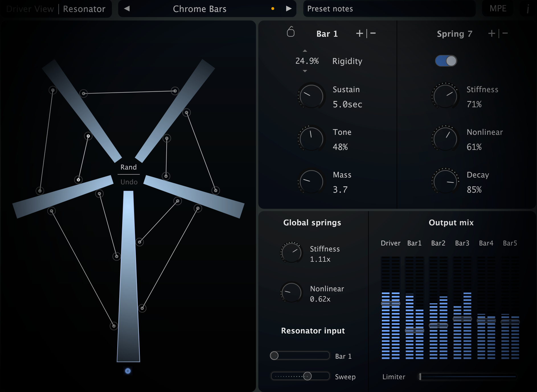Go to the next preset with right arrow

point(289,9)
